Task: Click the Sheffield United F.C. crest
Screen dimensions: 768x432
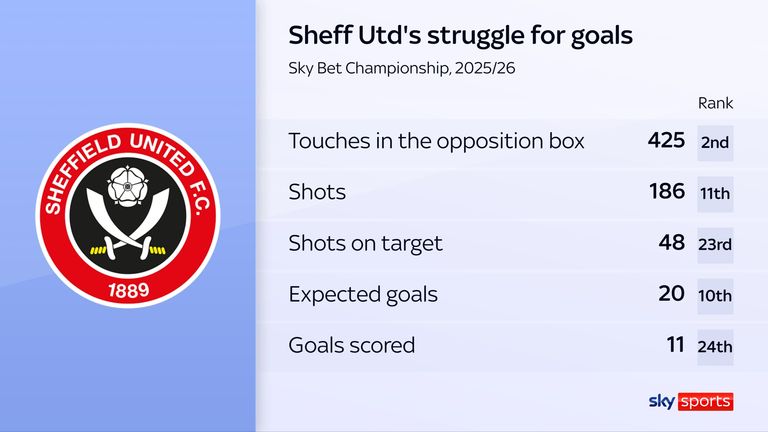Action: [127, 216]
